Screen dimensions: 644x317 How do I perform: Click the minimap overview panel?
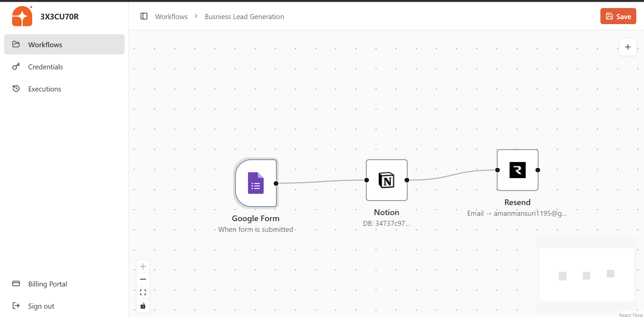[587, 275]
